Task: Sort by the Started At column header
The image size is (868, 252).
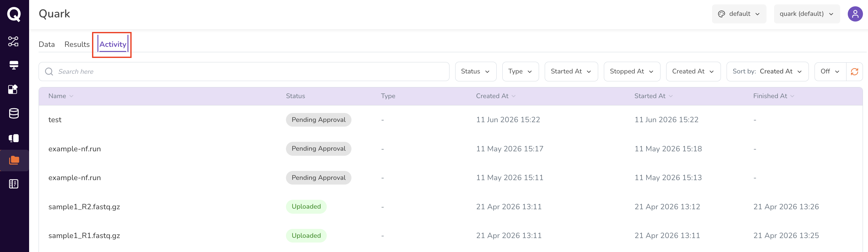Action: tap(653, 96)
